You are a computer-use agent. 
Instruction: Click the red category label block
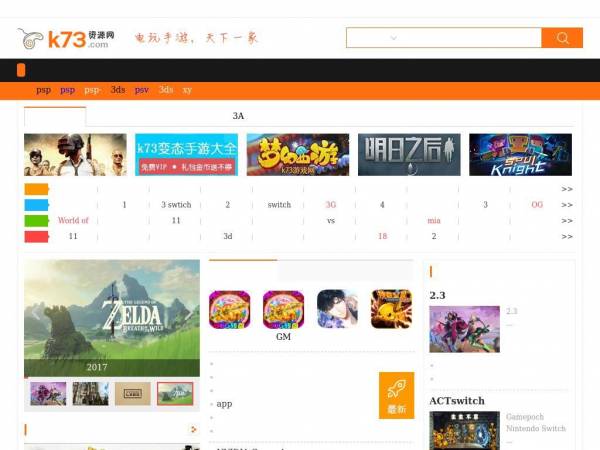point(36,236)
